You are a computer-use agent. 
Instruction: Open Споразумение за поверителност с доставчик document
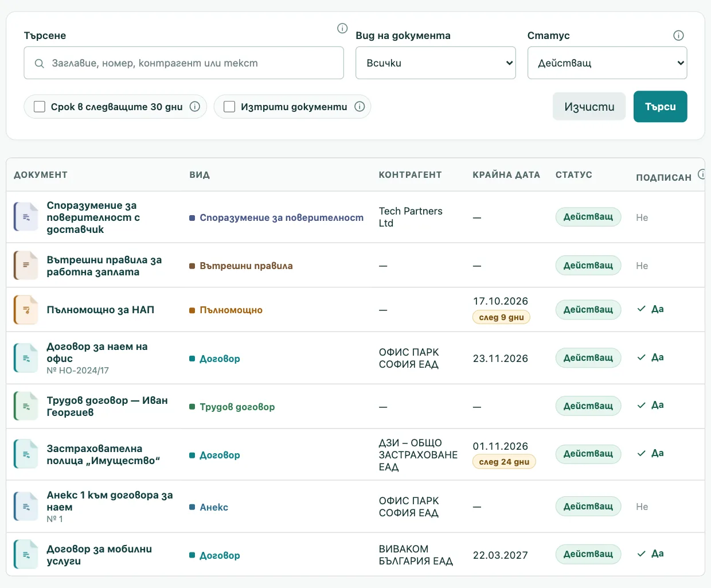point(93,217)
